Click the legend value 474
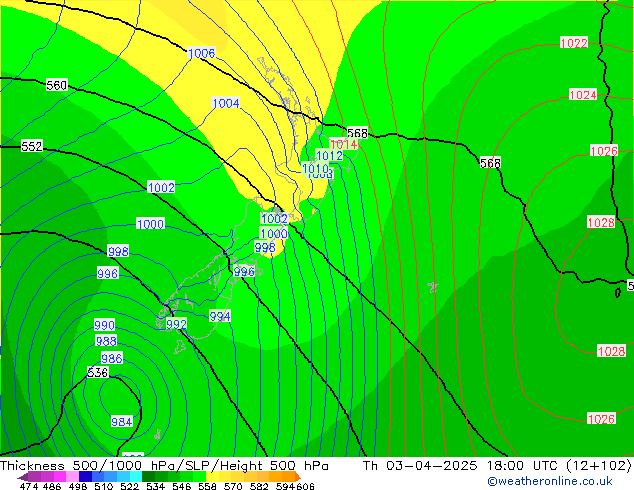 [x=29, y=486]
